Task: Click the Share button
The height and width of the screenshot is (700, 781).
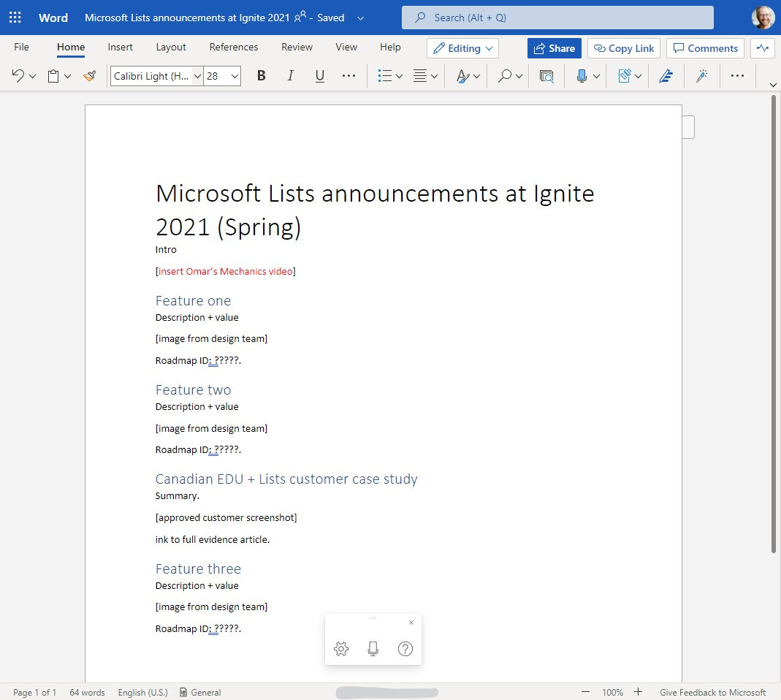Action: 555,48
